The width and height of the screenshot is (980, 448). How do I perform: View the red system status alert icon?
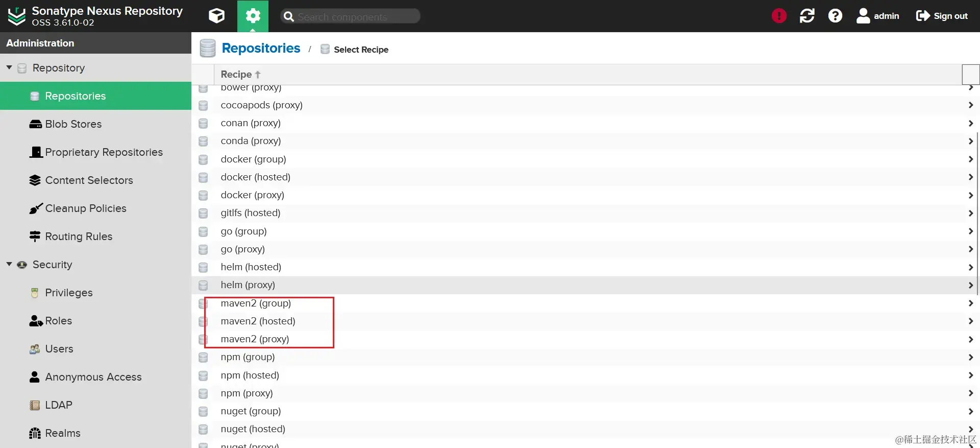[779, 16]
